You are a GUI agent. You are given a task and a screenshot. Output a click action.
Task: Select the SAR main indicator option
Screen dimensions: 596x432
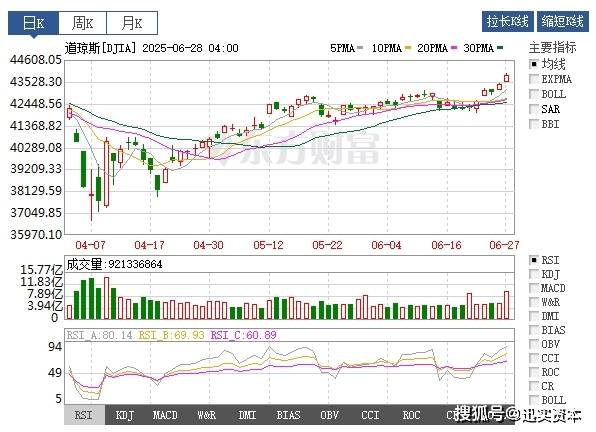tap(534, 109)
